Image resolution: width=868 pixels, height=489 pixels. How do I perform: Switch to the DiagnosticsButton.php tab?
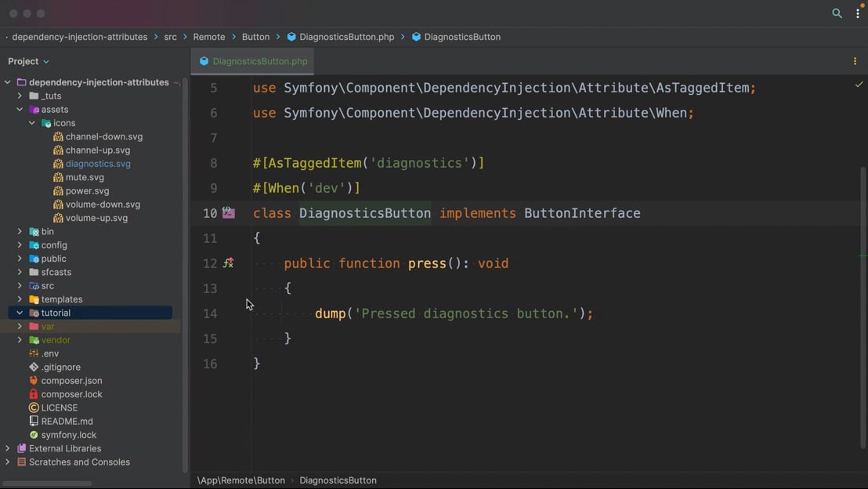[259, 61]
